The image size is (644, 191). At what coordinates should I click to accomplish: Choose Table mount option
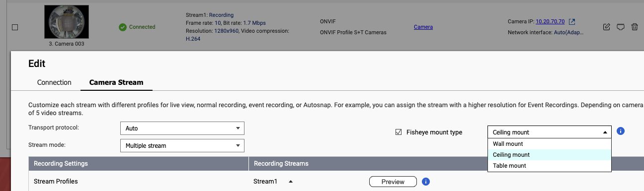tap(549, 166)
